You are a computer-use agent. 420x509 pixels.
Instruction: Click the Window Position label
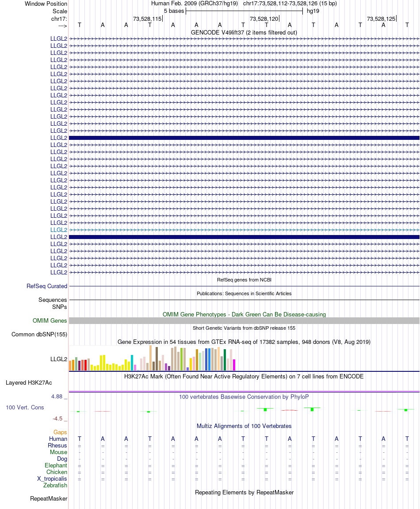coord(46,4)
